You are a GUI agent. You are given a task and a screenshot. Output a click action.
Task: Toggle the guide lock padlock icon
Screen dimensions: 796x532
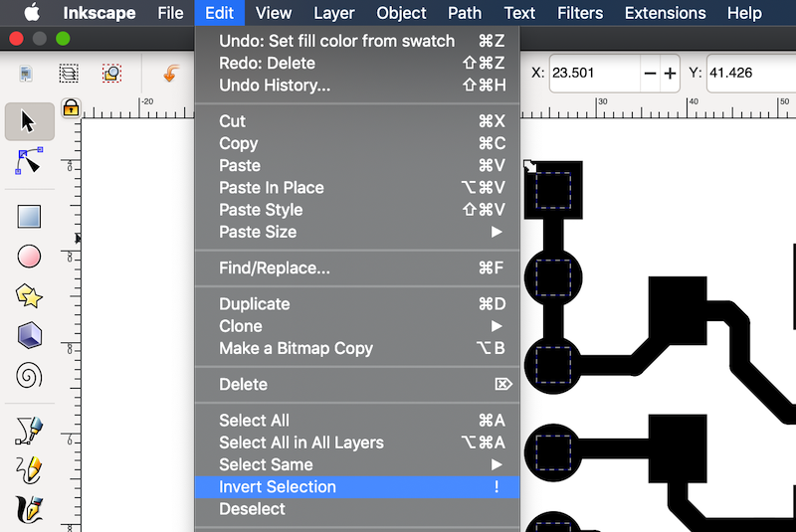point(71,107)
